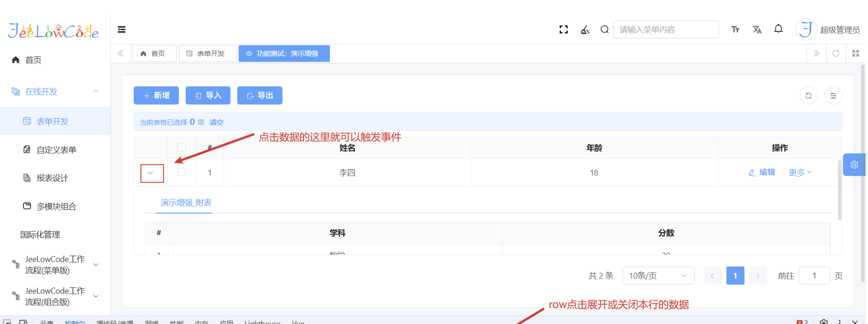Open the language translation icon
Viewport: 868px width, 324px height.
[757, 30]
